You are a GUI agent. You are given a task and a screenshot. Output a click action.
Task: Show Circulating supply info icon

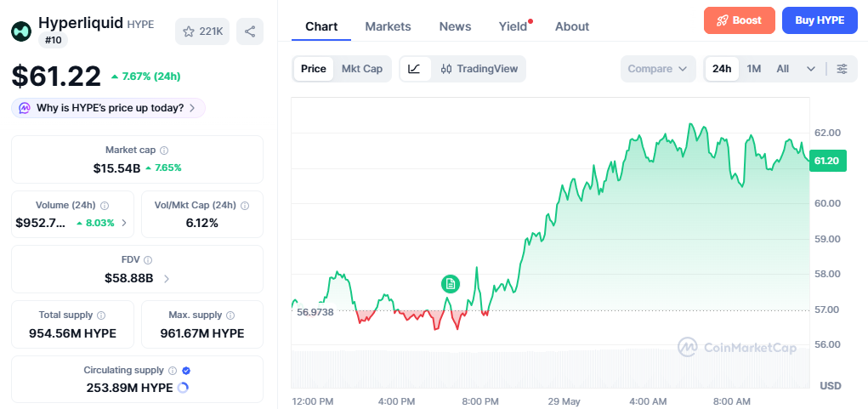173,370
